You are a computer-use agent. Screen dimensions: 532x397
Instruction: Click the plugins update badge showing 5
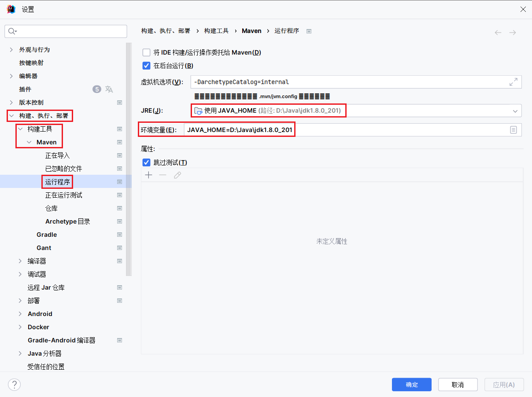click(x=97, y=89)
